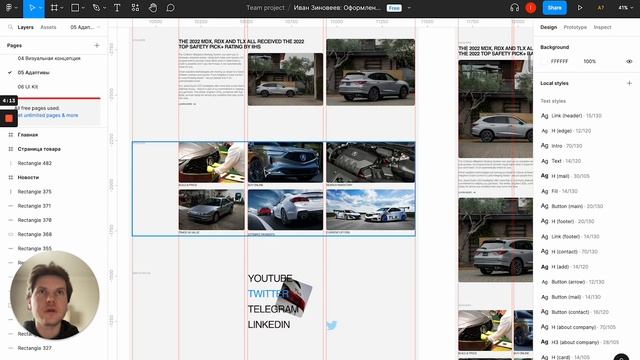Select the Hand tool

coord(153,8)
